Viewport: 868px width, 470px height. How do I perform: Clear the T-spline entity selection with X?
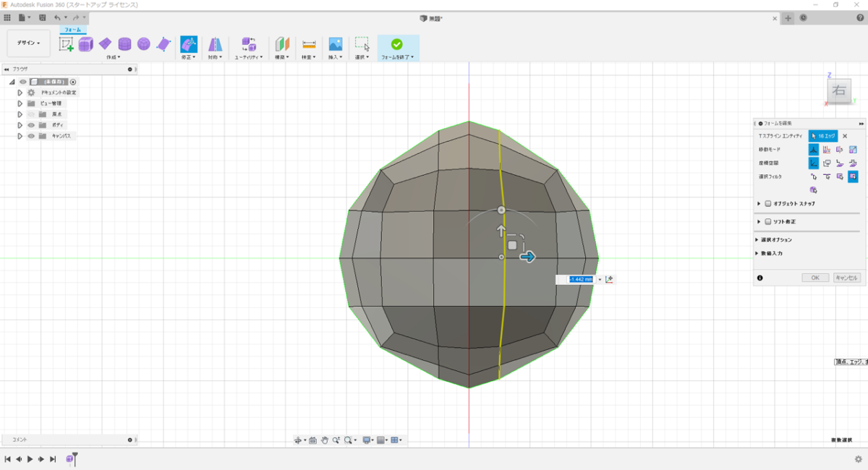click(x=845, y=136)
